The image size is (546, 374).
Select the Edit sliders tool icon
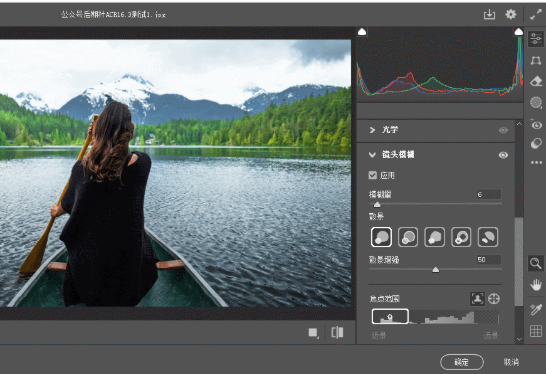click(x=536, y=39)
